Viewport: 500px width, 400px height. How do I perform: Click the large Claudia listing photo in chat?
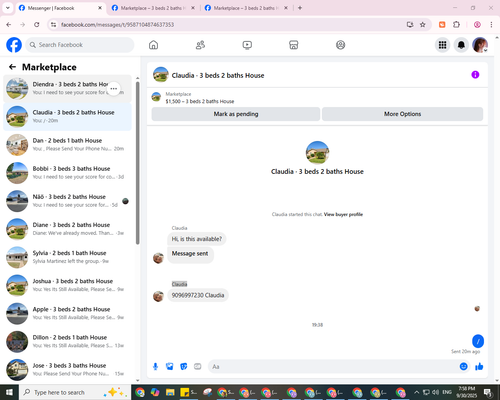317,152
